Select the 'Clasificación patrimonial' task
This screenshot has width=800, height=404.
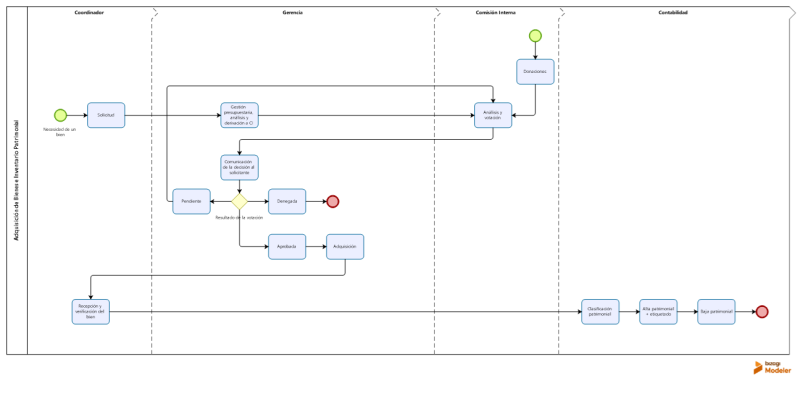[600, 312]
